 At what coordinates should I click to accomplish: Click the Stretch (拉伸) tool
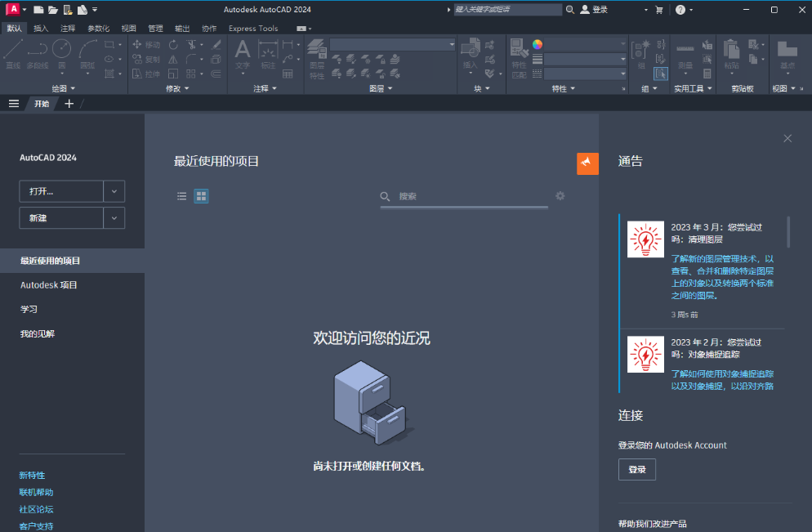pyautogui.click(x=146, y=74)
